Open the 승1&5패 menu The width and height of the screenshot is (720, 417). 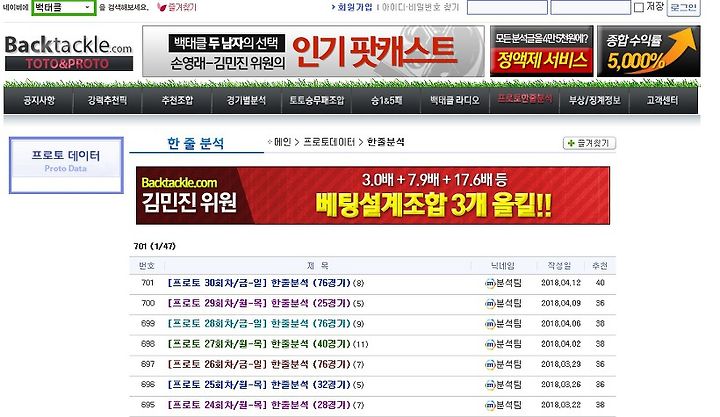[x=386, y=100]
